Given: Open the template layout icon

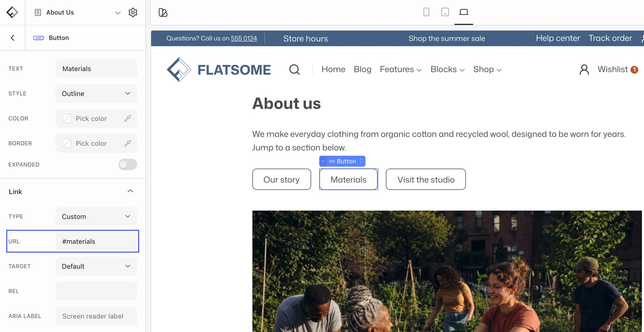Looking at the screenshot, I should coord(163,13).
